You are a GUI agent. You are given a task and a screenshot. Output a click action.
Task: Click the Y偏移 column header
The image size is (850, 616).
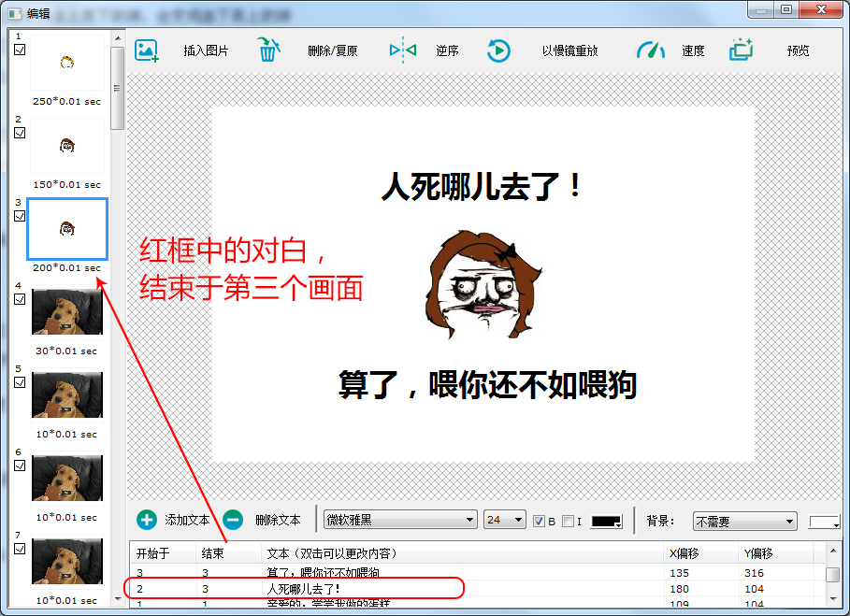pyautogui.click(x=776, y=553)
